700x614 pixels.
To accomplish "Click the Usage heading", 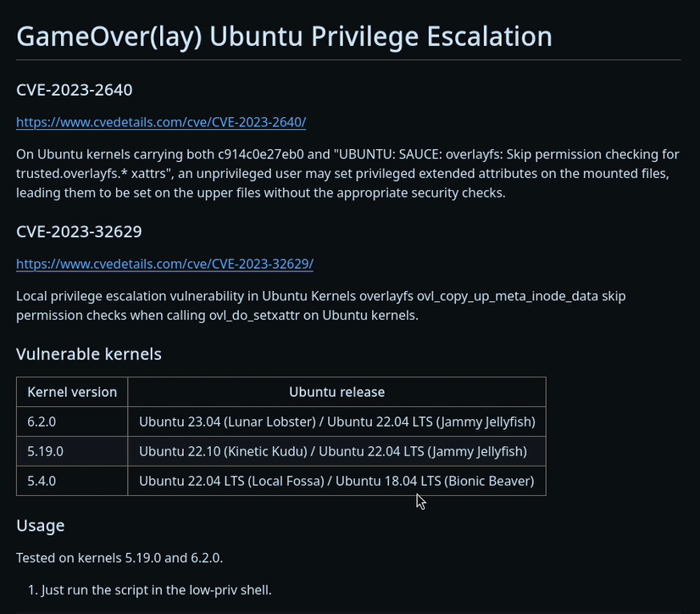I will (40, 526).
